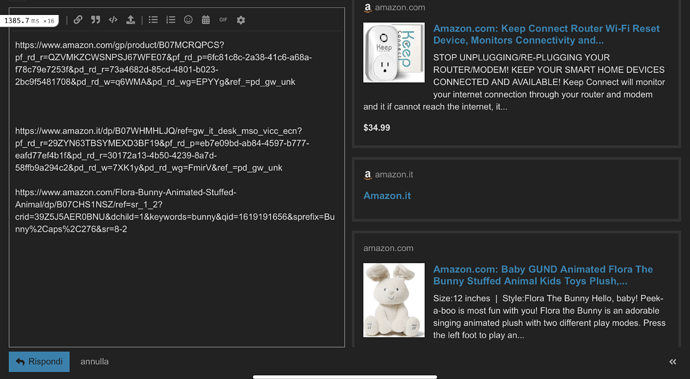This screenshot has height=379, width=690.
Task: Click the $34.99 price text
Action: tap(377, 128)
